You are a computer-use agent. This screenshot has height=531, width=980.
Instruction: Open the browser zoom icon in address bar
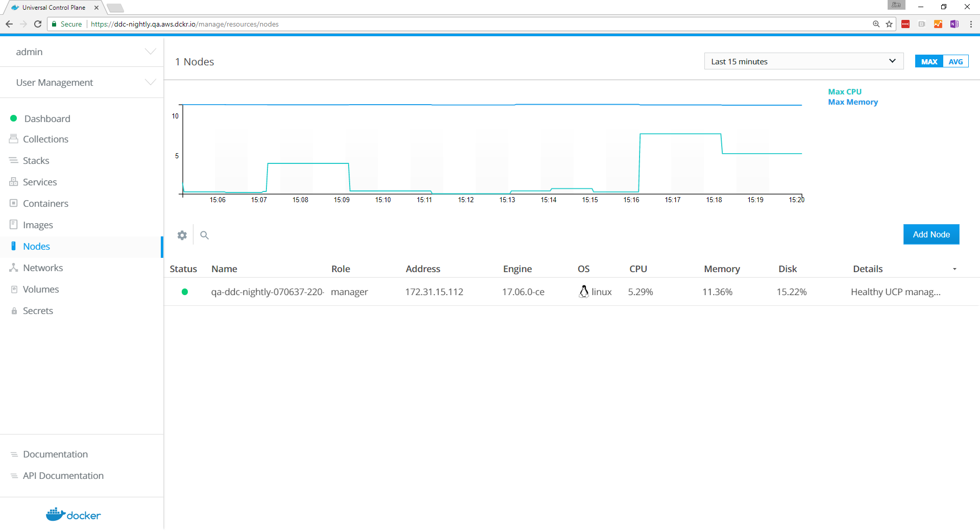tap(876, 24)
